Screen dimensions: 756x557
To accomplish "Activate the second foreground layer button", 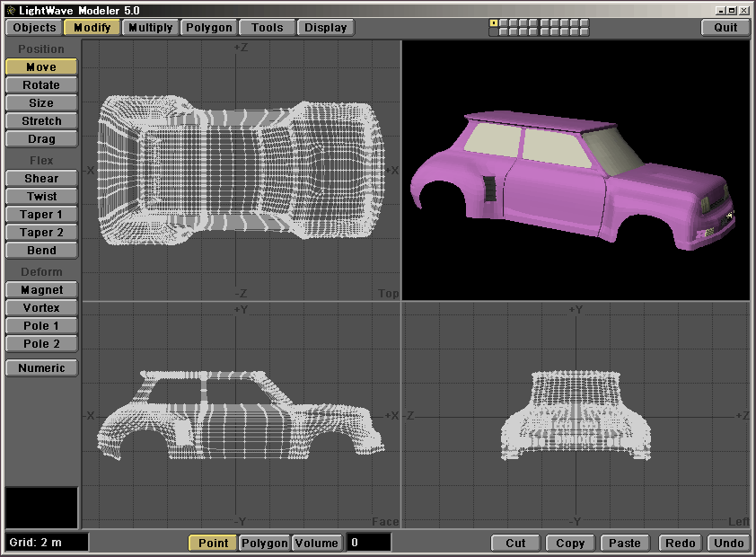I will click(503, 22).
